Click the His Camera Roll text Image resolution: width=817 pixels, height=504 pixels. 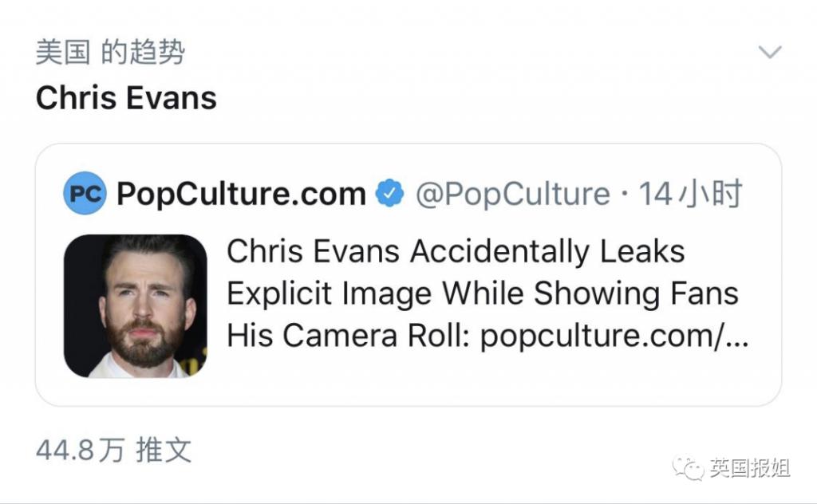348,336
